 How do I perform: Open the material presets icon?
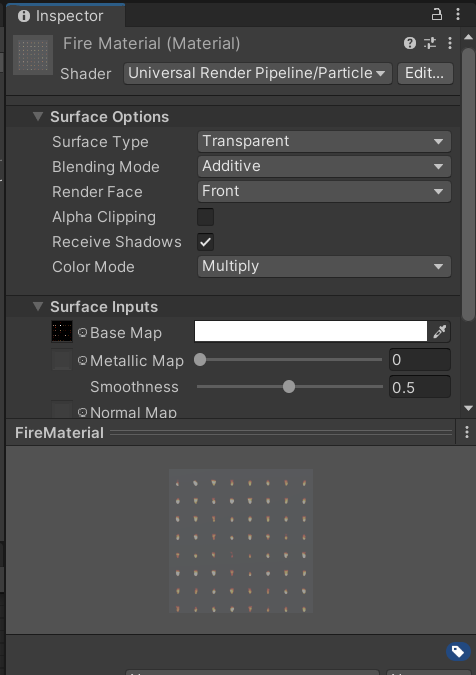tap(430, 43)
